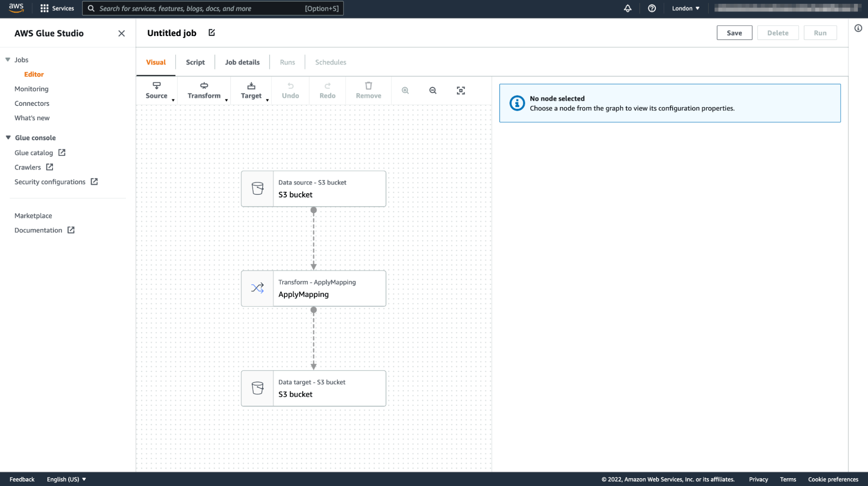Open the London region dropdown
This screenshot has width=868, height=486.
[685, 8]
